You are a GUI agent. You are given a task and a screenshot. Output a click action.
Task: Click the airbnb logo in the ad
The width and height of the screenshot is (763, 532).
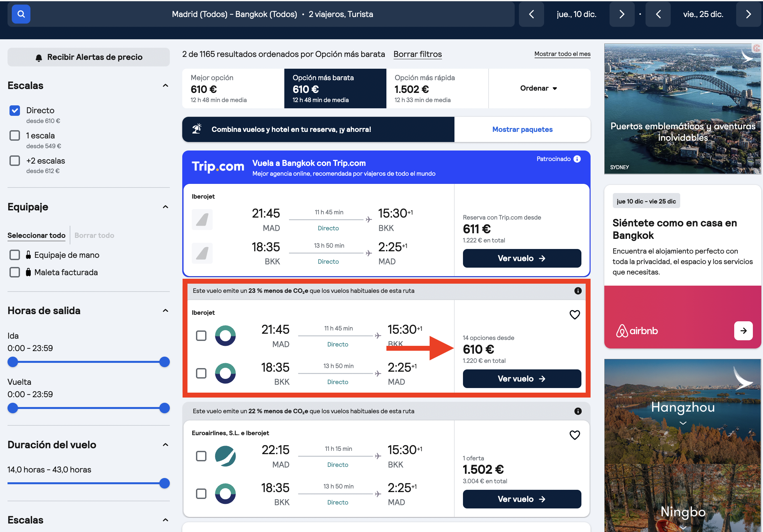[x=637, y=331]
